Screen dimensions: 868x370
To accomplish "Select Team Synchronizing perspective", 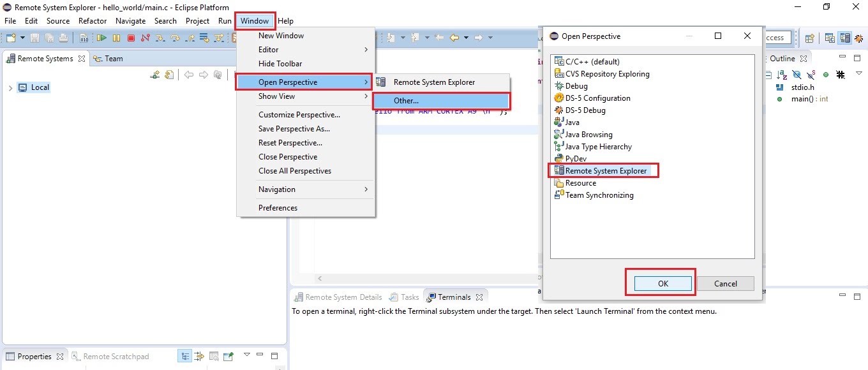I will (594, 195).
